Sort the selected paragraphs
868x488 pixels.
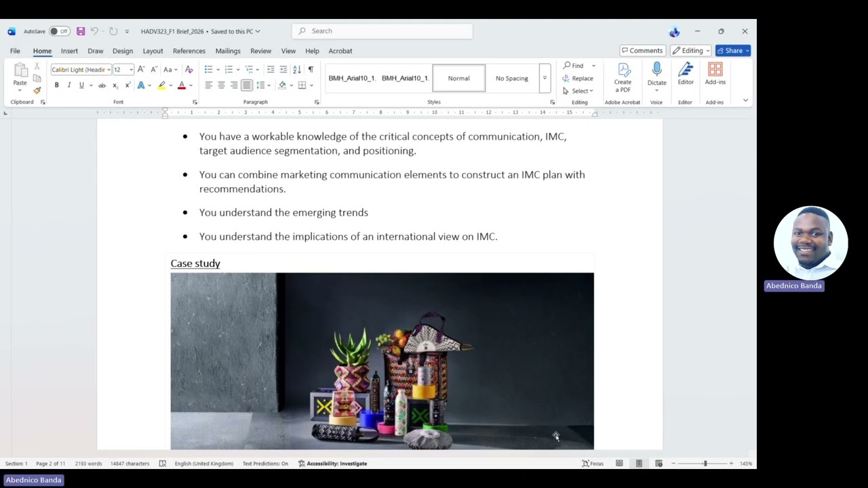tap(297, 69)
